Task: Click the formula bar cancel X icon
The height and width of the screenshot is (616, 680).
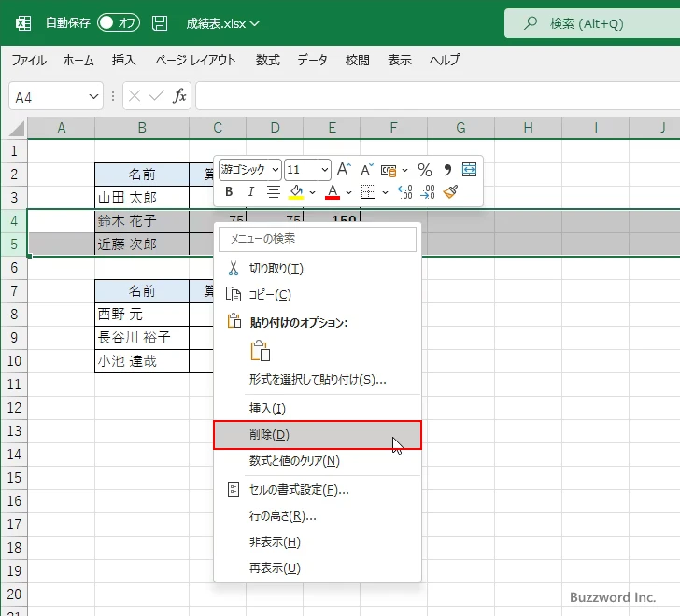Action: [135, 96]
